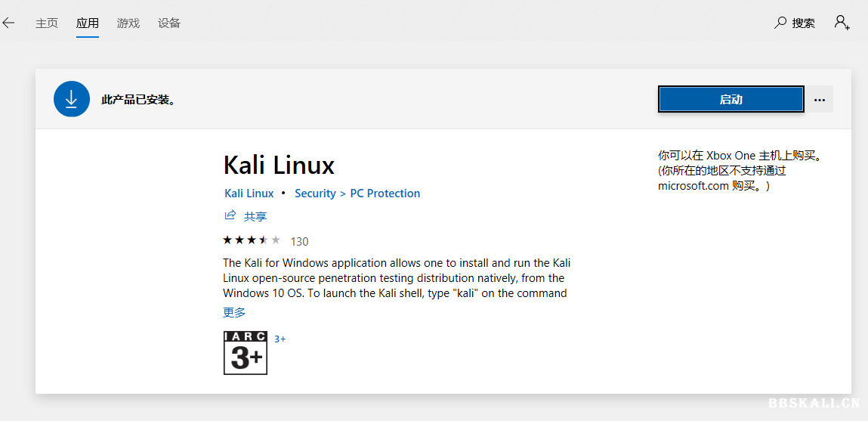868x421 pixels.
Task: Click the share arrow icon
Action: 230,215
